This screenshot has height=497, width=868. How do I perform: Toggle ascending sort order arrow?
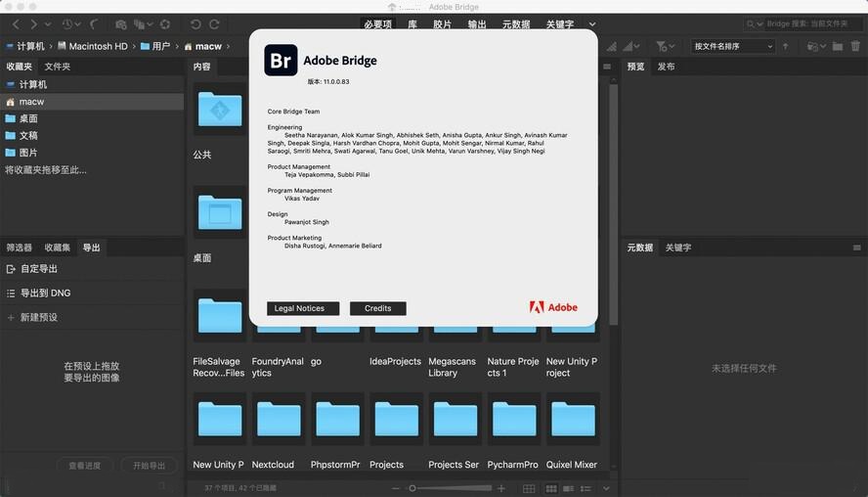tap(786, 47)
